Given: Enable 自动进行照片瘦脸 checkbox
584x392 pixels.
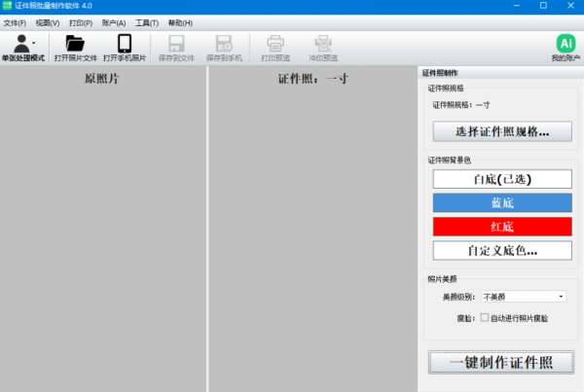Looking at the screenshot, I should tap(484, 317).
